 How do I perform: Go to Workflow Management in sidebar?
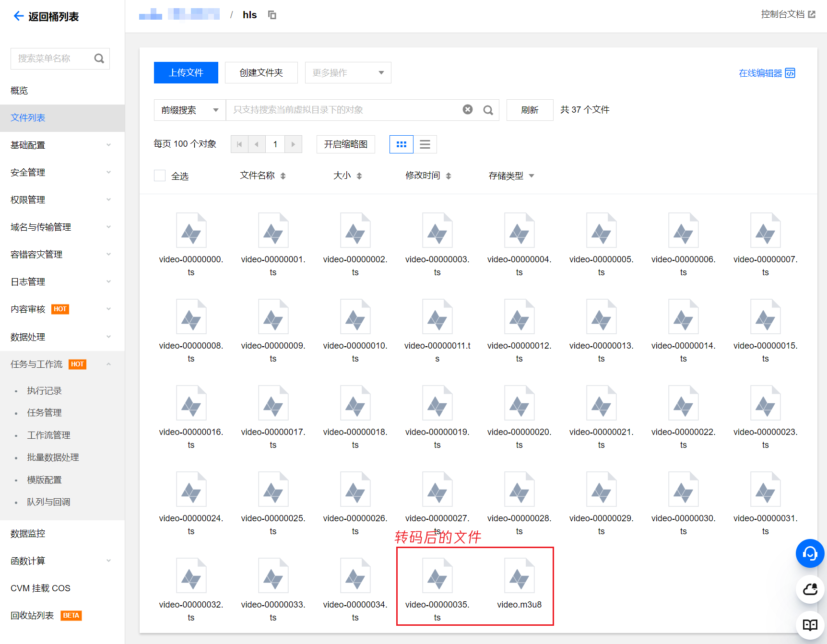(x=48, y=435)
